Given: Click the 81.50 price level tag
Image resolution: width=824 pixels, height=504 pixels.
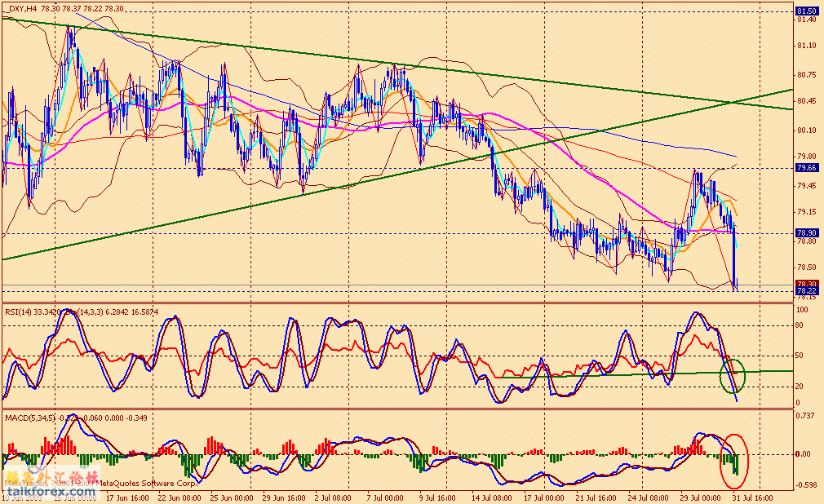Looking at the screenshot, I should point(806,11).
